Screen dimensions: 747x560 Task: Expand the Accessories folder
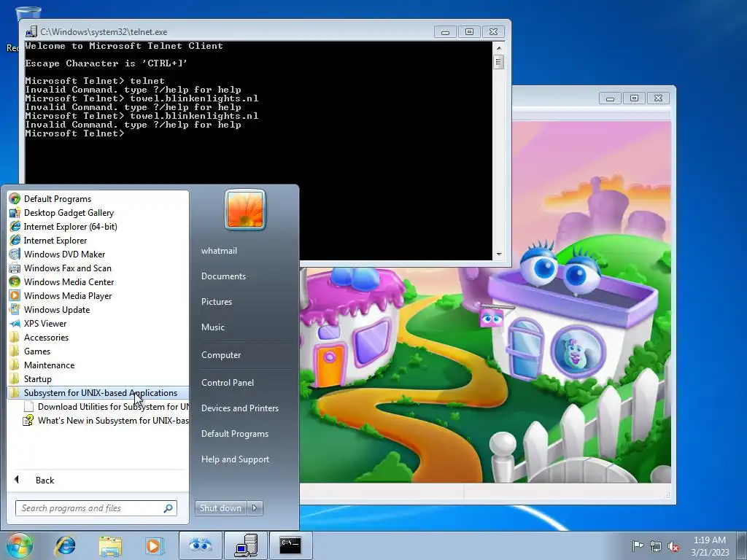click(x=46, y=338)
